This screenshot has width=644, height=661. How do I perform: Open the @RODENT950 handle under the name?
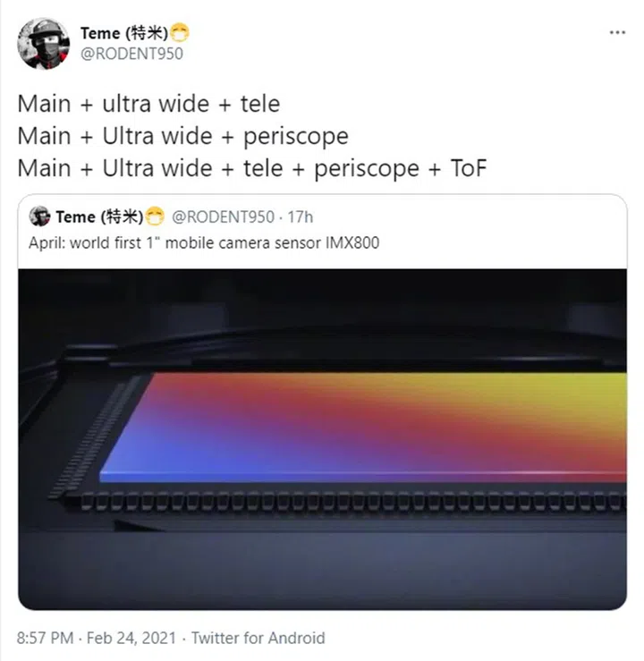pos(131,54)
